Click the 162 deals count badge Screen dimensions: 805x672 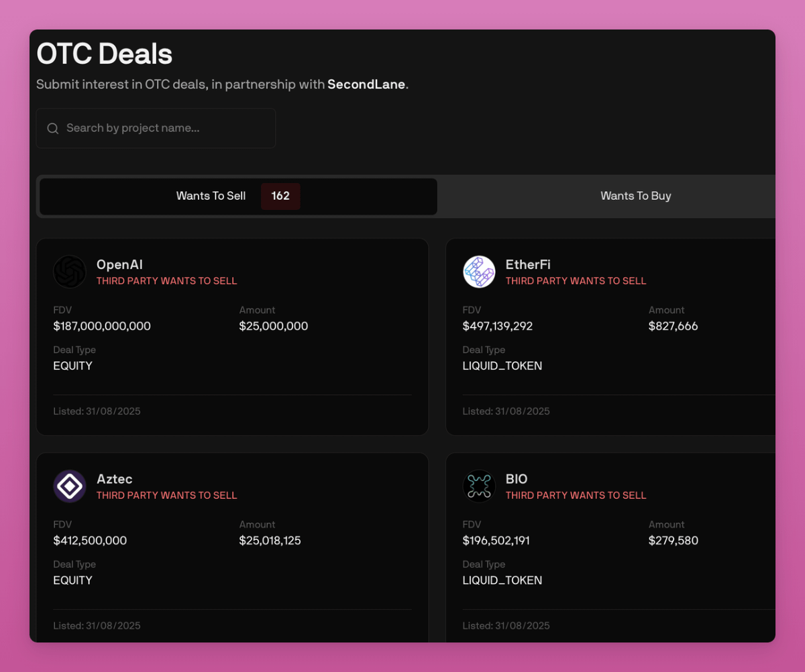click(280, 196)
